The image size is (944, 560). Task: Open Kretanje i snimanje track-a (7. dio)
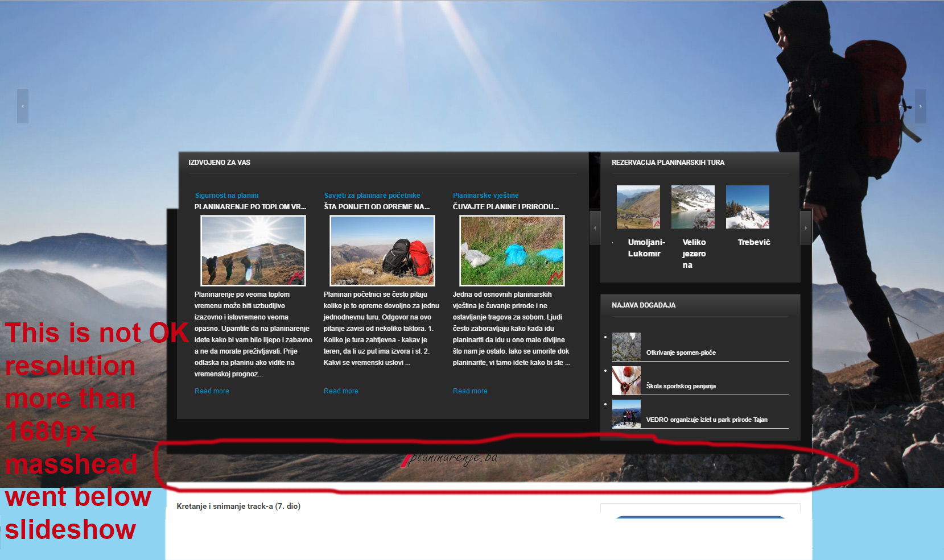[x=238, y=506]
